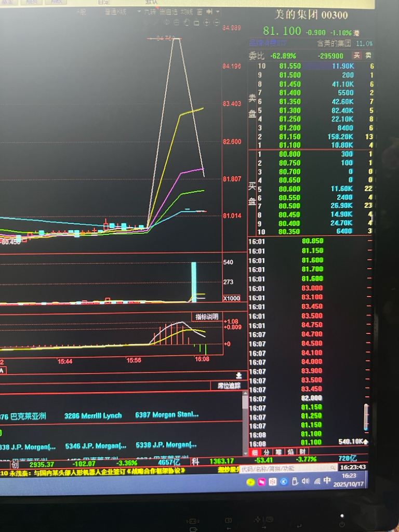Click the 84.750 trade at 16:01
399x532 pixels.
point(312,325)
